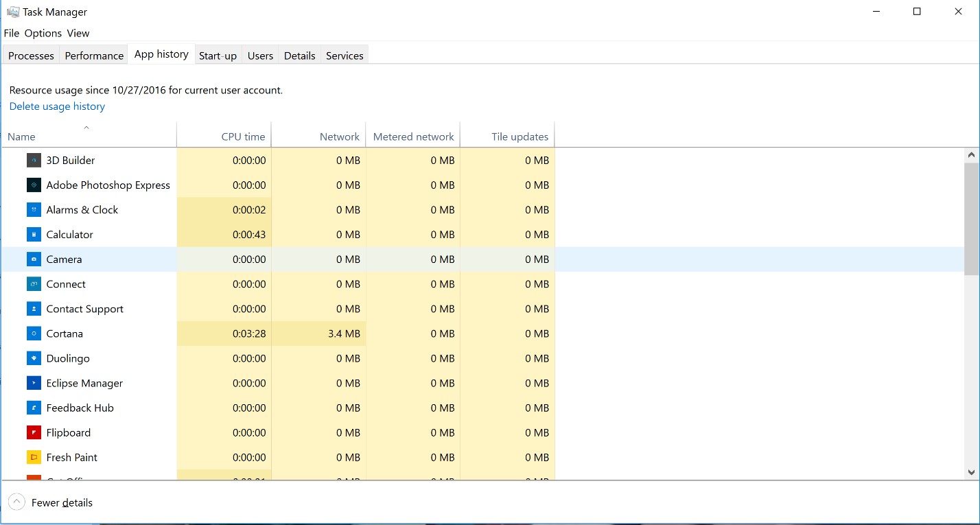
Task: Click the Calculator app icon
Action: tap(34, 234)
